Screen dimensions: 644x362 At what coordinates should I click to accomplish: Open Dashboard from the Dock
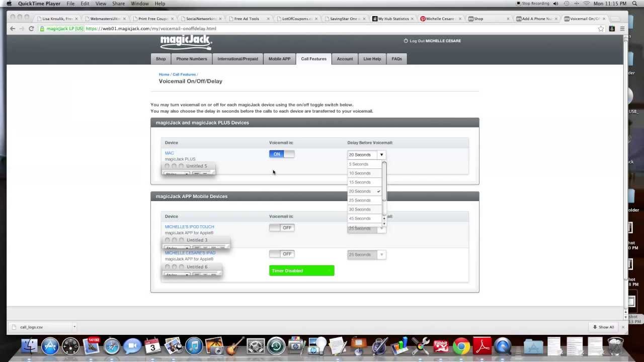point(71,346)
